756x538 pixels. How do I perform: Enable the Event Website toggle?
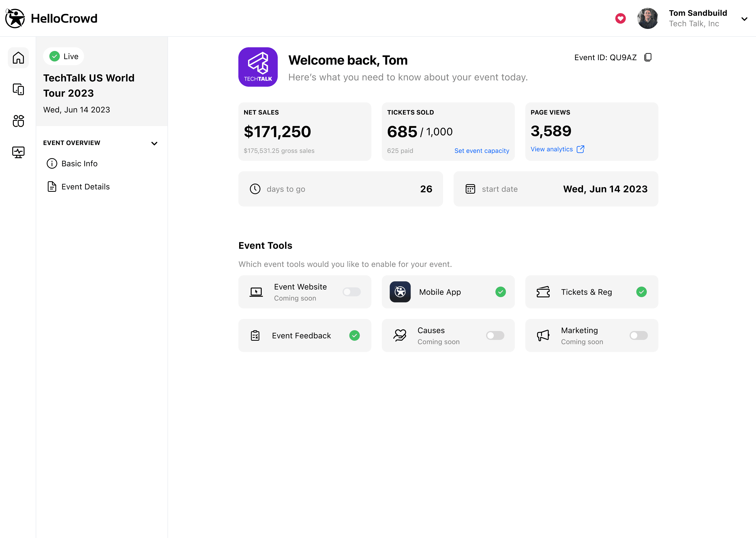[x=351, y=292]
